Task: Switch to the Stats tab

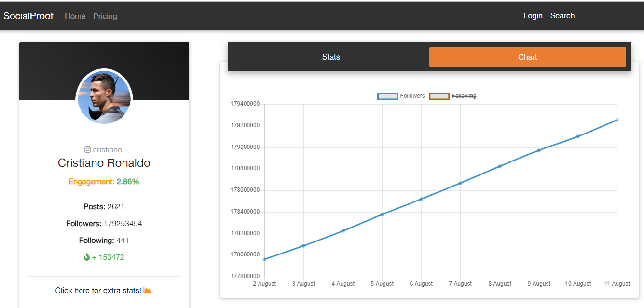Action: click(331, 56)
